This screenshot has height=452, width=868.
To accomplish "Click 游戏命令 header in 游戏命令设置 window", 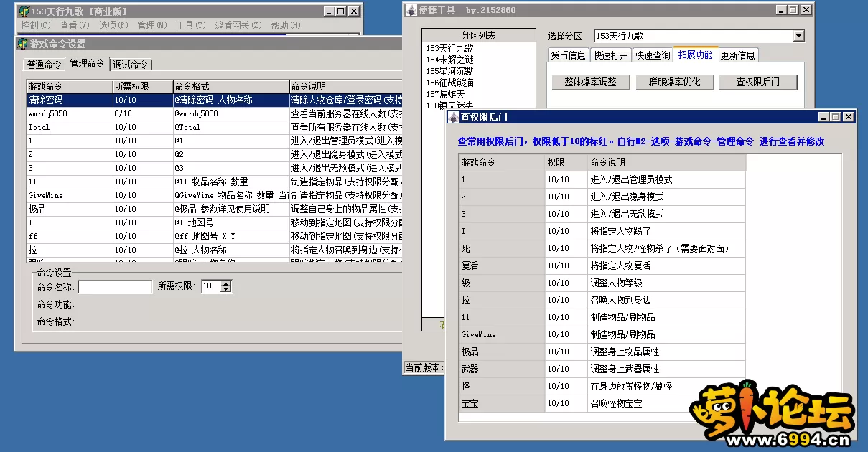I will pos(69,86).
